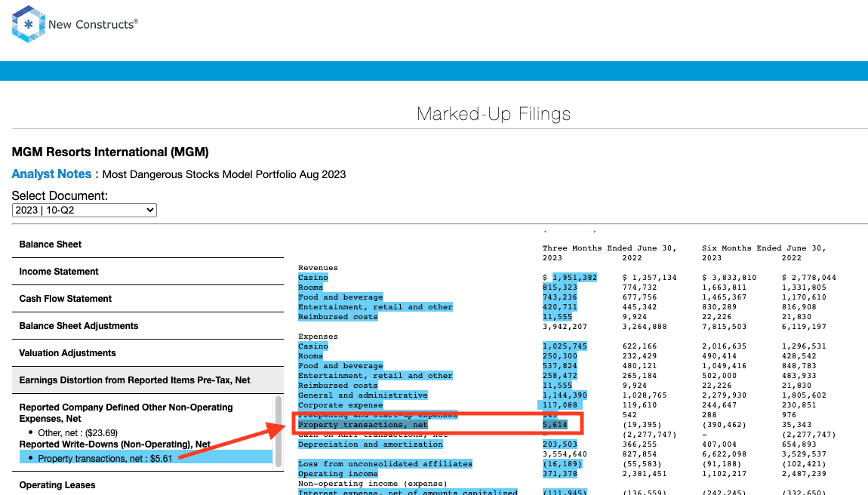Click Food and beverage under Revenues
This screenshot has width=868, height=495.
(340, 297)
